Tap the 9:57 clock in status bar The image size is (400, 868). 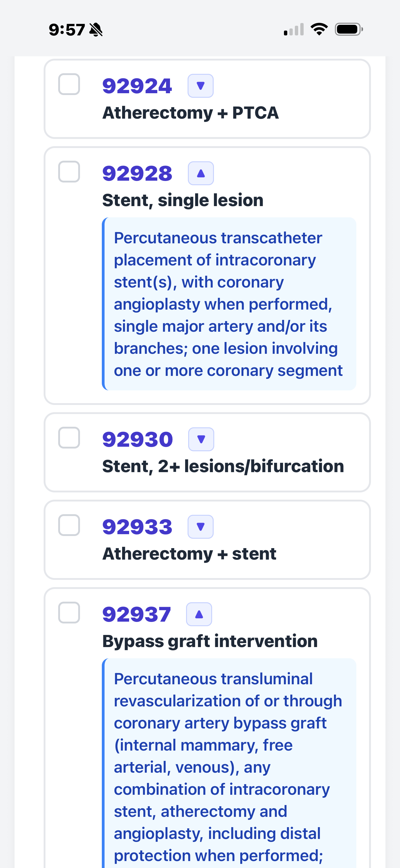67,30
